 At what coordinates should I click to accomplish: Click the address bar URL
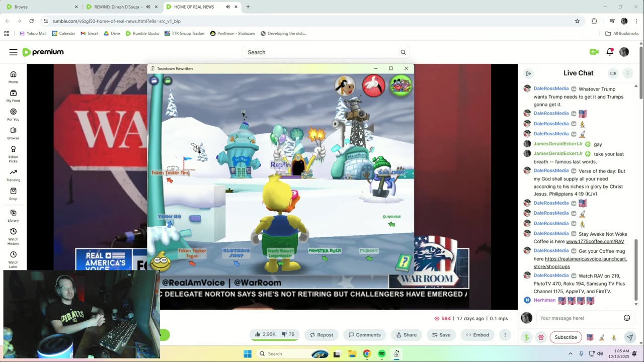(116, 21)
